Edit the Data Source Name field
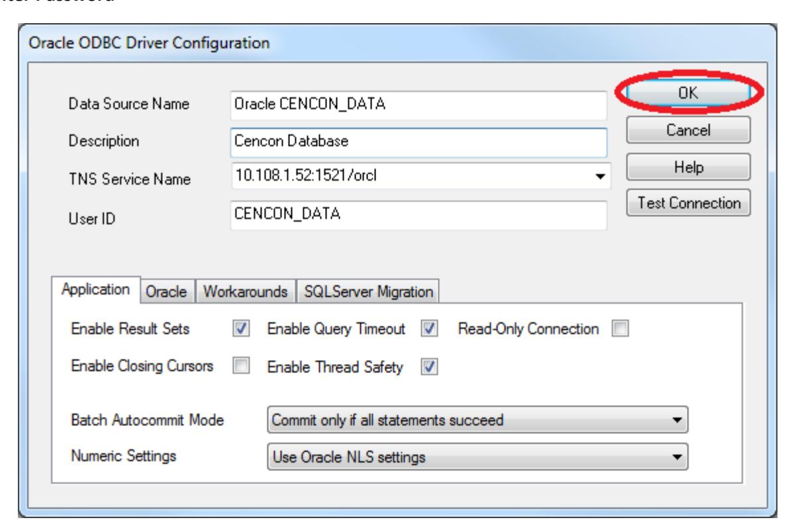This screenshot has height=532, width=796. pyautogui.click(x=418, y=105)
